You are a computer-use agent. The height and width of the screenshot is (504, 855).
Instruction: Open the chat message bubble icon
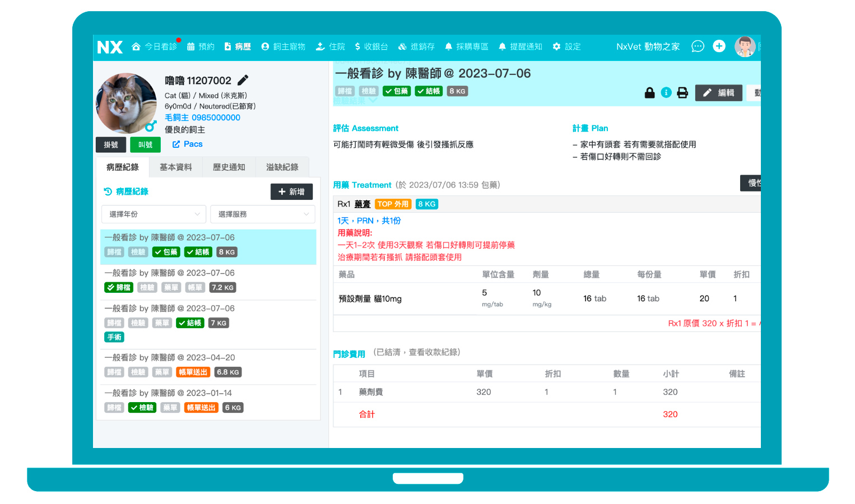pos(698,46)
